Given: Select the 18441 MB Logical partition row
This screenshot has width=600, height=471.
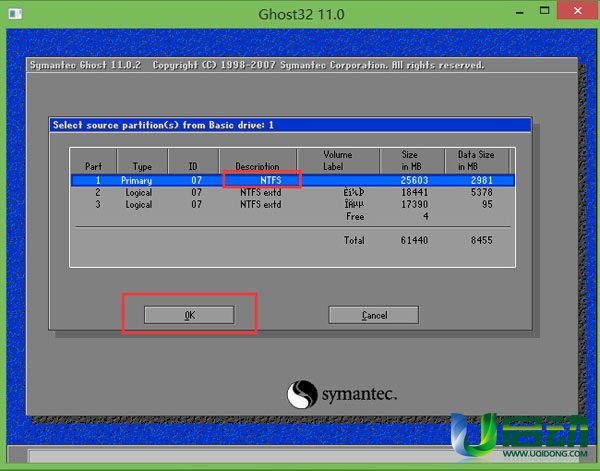Looking at the screenshot, I should click(x=293, y=192).
